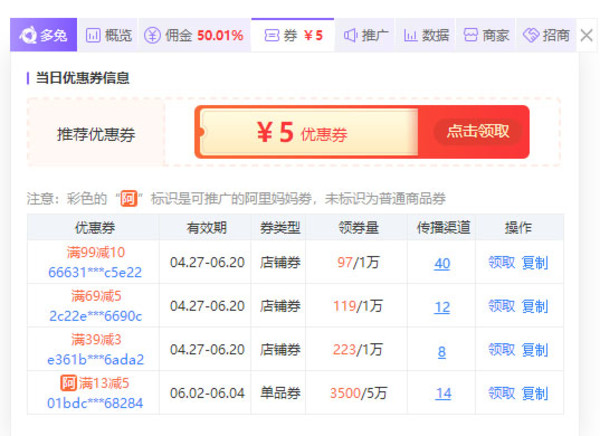Open the 商家 merchant tab

(x=486, y=35)
